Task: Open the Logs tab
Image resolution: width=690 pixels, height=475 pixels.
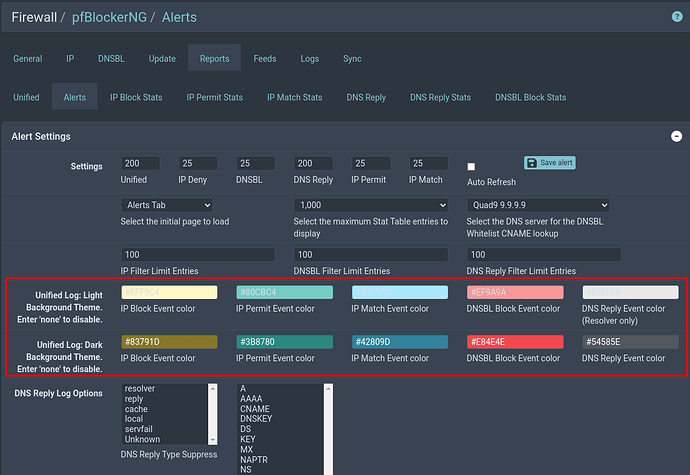Action: tap(309, 59)
